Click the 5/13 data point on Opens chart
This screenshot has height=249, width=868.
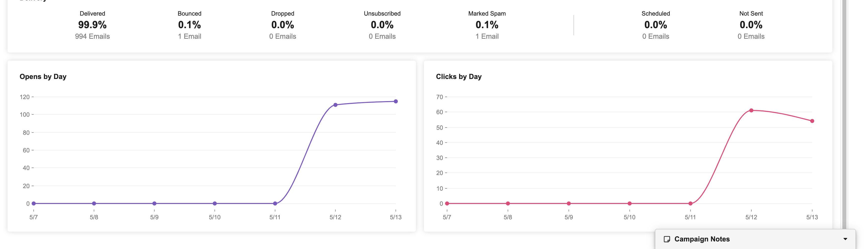(x=396, y=102)
